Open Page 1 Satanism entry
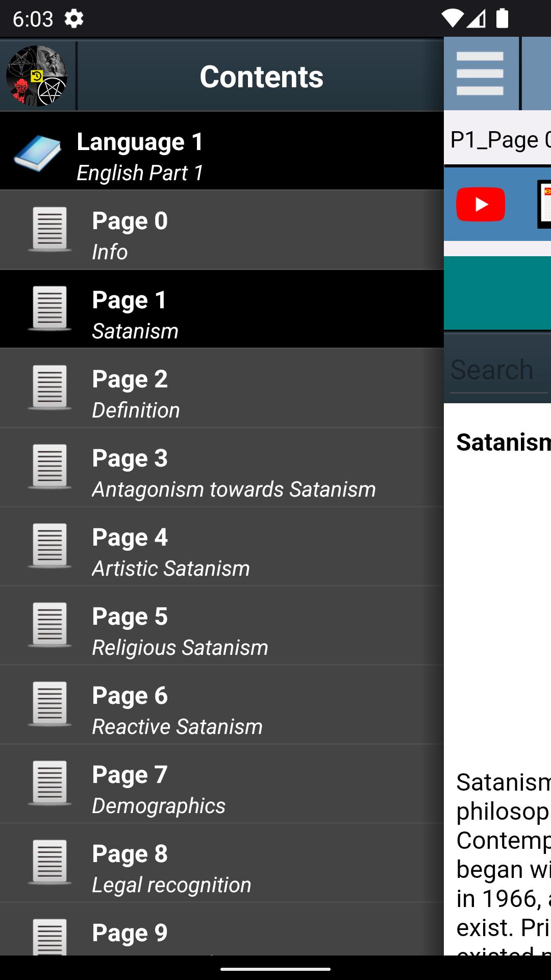This screenshot has width=551, height=980. [x=222, y=309]
